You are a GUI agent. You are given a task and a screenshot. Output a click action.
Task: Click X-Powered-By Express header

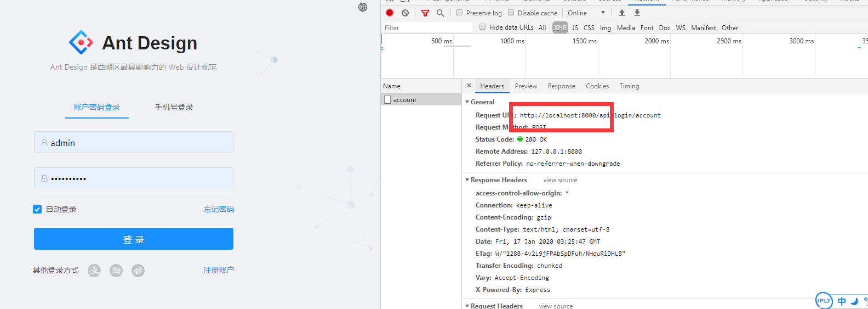coord(513,290)
